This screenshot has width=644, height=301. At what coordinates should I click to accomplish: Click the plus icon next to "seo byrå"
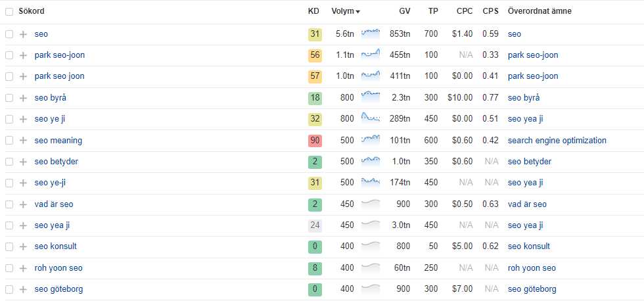click(23, 98)
